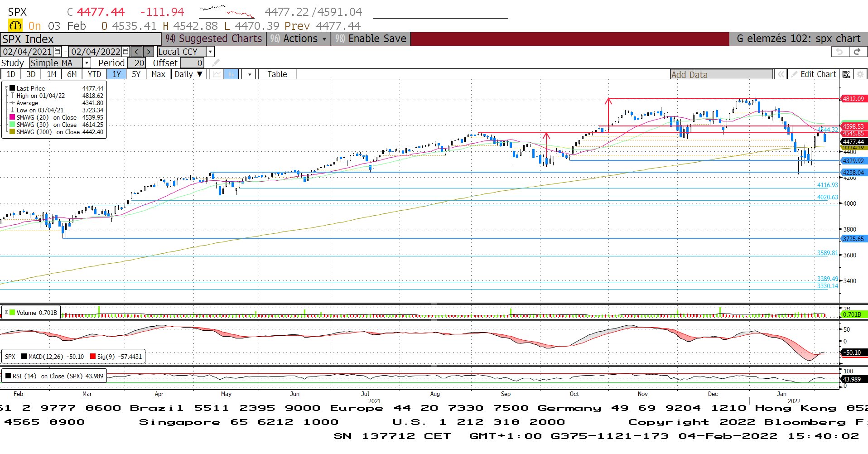Select the 6M range tab
Screen dimensions: 868x454
tap(72, 74)
